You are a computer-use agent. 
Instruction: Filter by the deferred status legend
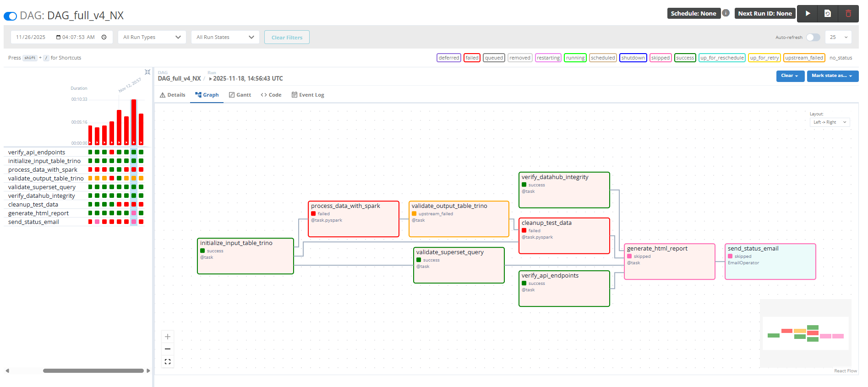448,58
